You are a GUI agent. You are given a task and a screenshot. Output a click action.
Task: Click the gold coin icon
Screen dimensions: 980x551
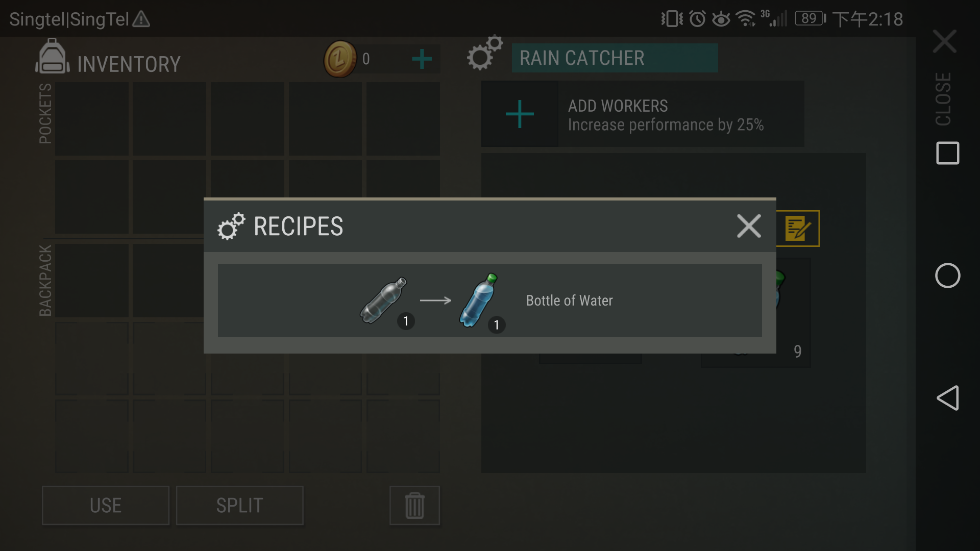[x=340, y=59]
